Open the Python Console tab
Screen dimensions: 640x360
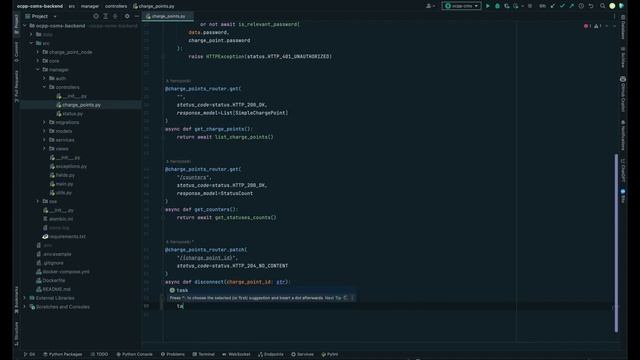tap(134, 354)
